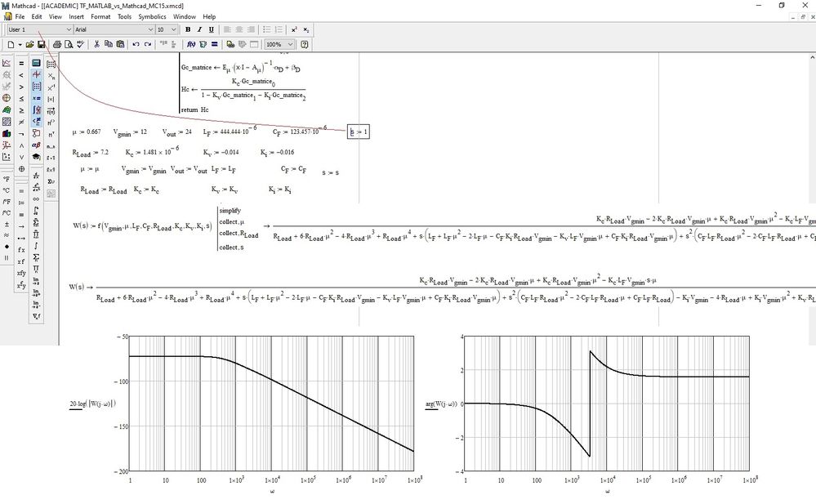816x504 pixels.
Task: Open the View menu
Action: point(56,16)
